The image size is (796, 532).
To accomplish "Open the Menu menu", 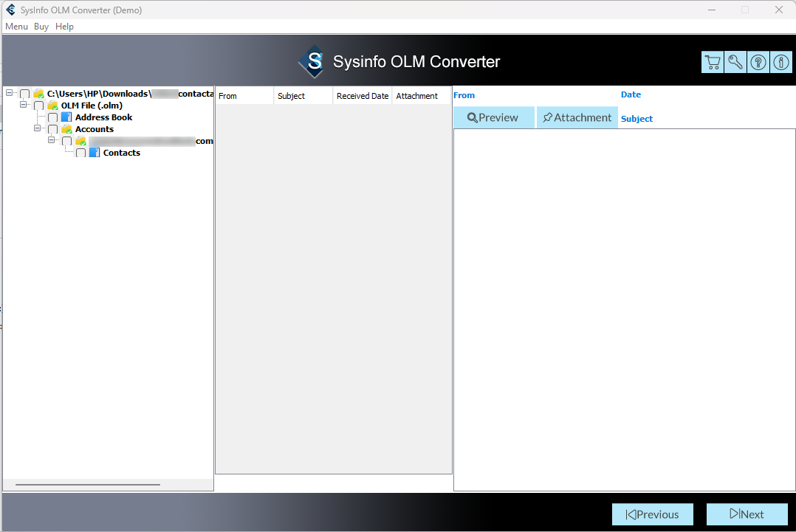I will click(x=16, y=27).
